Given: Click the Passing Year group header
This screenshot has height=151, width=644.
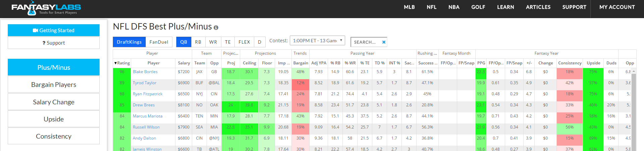Looking at the screenshot, I should coord(362,53).
